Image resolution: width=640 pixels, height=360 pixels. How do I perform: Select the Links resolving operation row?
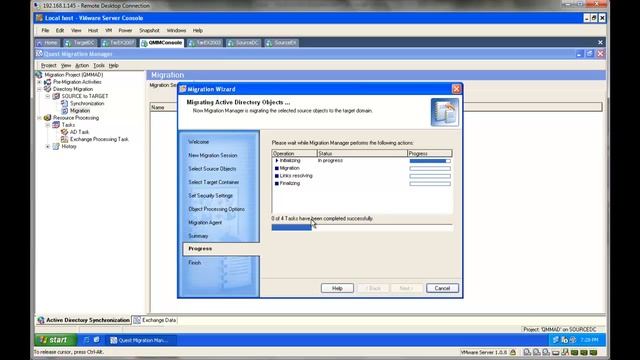click(362, 176)
